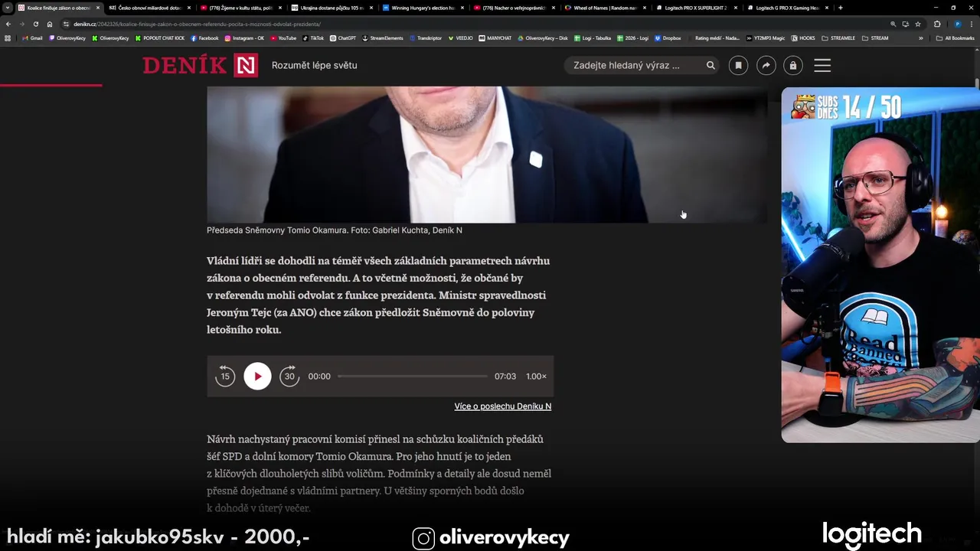Open the VEED.IO bookmark
Screen dimensions: 980x551
pos(461,37)
